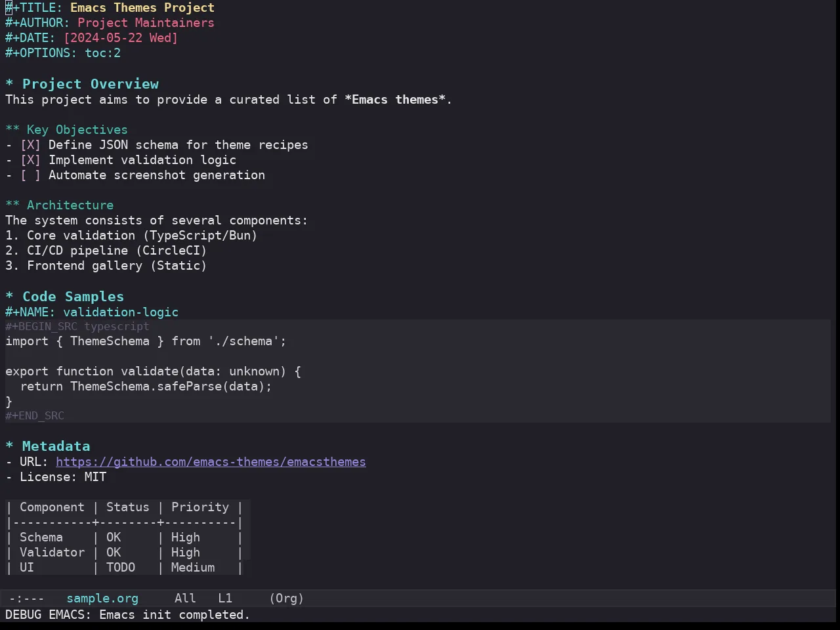Click the #+END_SRC line
The width and height of the screenshot is (840, 630).
[35, 415]
